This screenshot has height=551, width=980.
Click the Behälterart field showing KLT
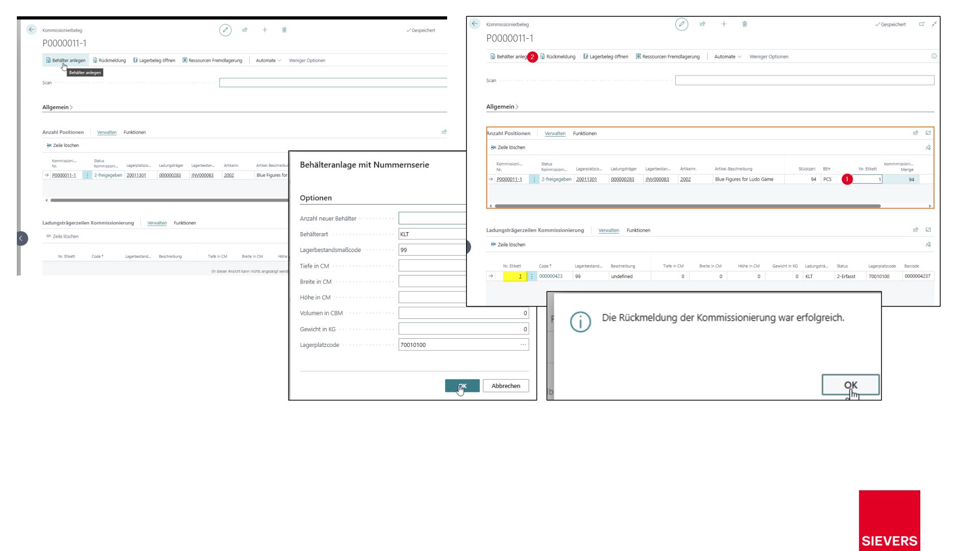tap(432, 234)
